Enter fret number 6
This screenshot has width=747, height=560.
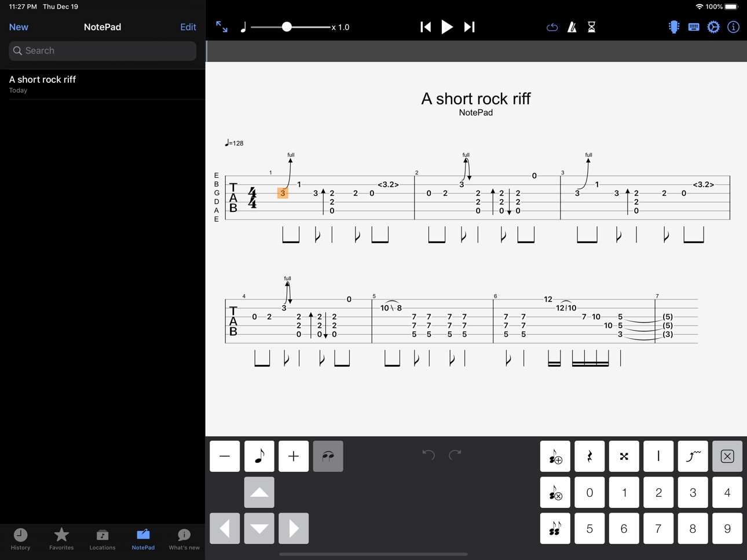click(x=624, y=528)
